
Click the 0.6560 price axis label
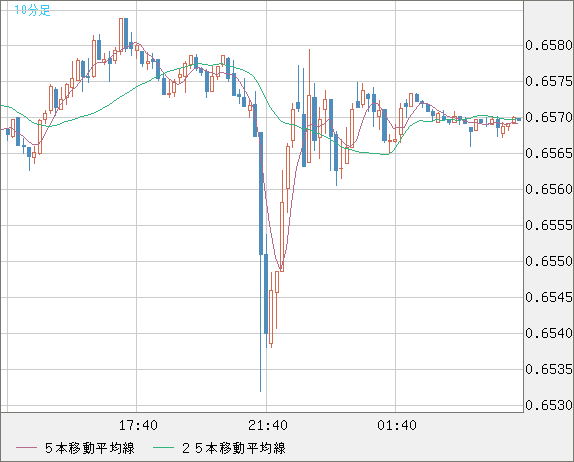(549, 189)
